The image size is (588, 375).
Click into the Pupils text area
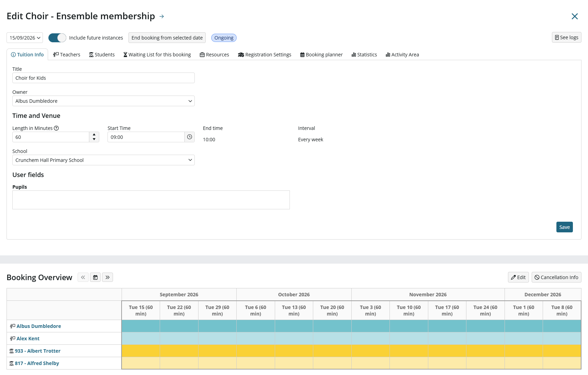151,200
